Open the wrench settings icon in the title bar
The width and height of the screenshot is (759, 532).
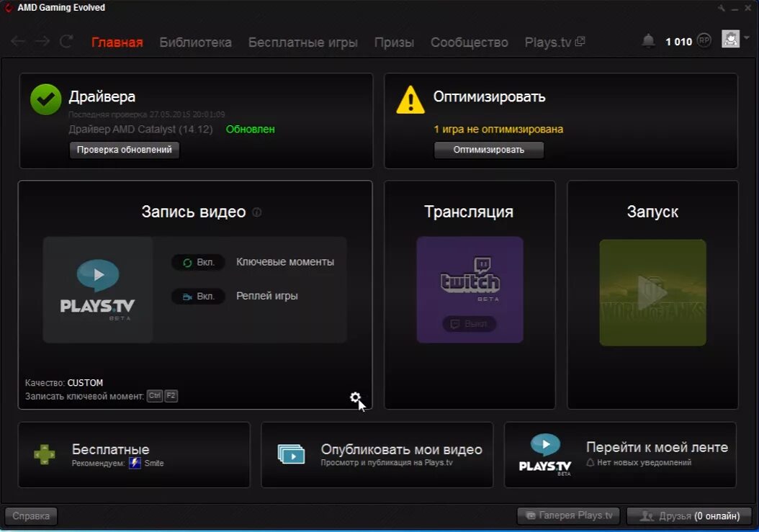pos(722,8)
